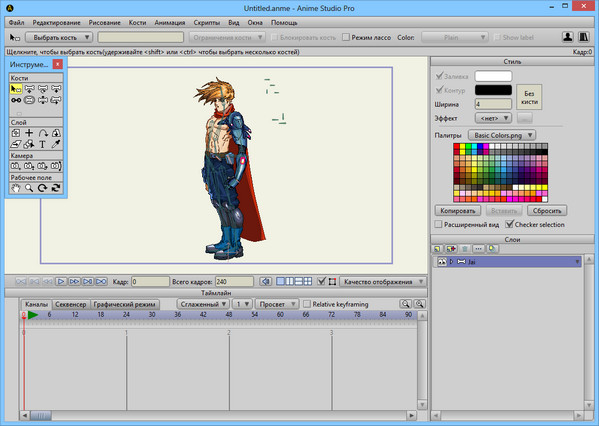Expand the Jai bone layer triangle

[x=452, y=262]
